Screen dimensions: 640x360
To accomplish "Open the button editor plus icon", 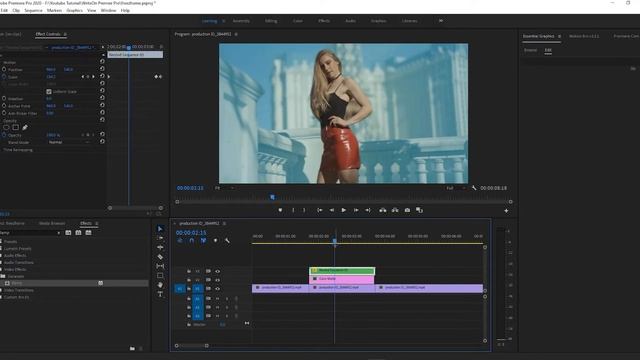I will (506, 211).
